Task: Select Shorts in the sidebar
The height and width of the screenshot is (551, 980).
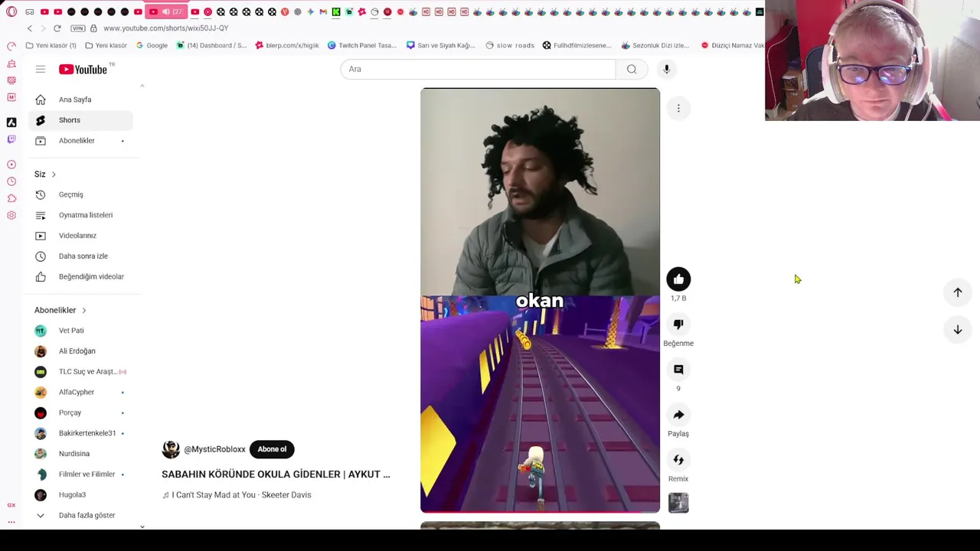Action: (x=80, y=120)
